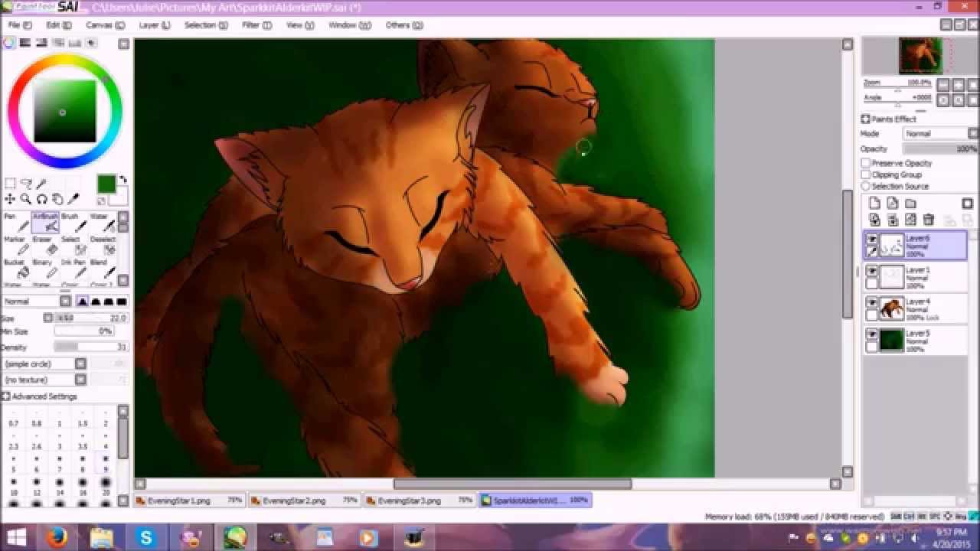Enable the Selection Source option
Viewport: 980px width, 551px height.
tap(866, 186)
